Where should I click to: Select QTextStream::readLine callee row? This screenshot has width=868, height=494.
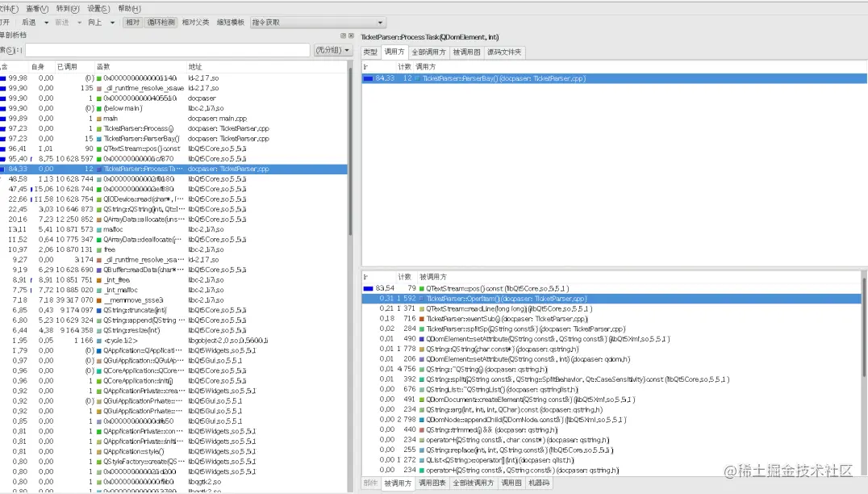pyautogui.click(x=611, y=308)
